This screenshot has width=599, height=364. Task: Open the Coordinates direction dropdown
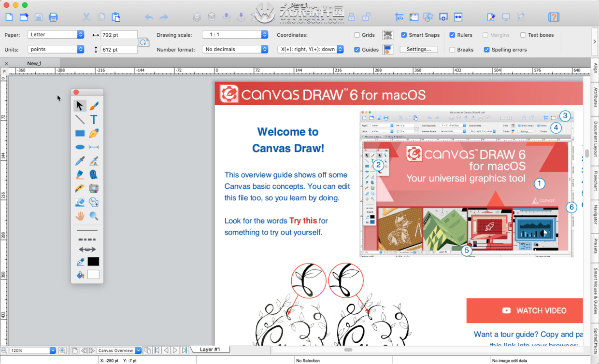311,49
